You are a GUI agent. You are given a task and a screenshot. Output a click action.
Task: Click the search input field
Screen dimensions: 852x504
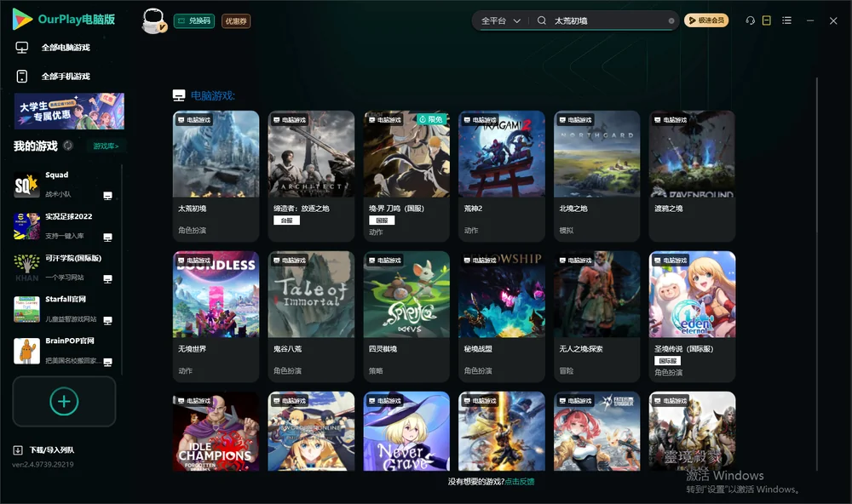[x=610, y=20]
